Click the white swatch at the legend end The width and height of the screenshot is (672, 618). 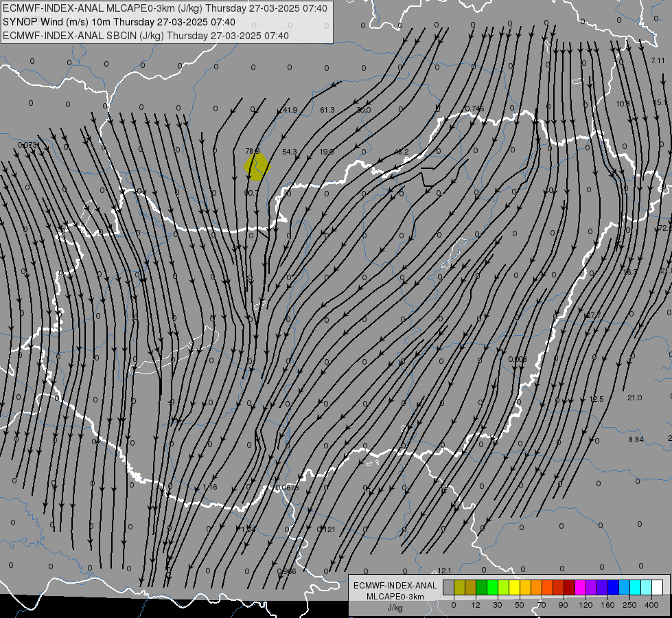point(658,588)
